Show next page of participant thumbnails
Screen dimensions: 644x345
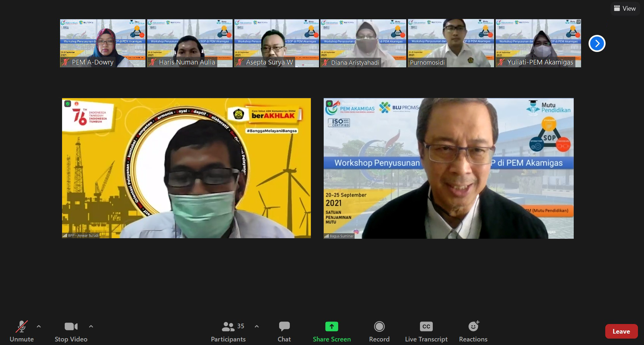(597, 43)
